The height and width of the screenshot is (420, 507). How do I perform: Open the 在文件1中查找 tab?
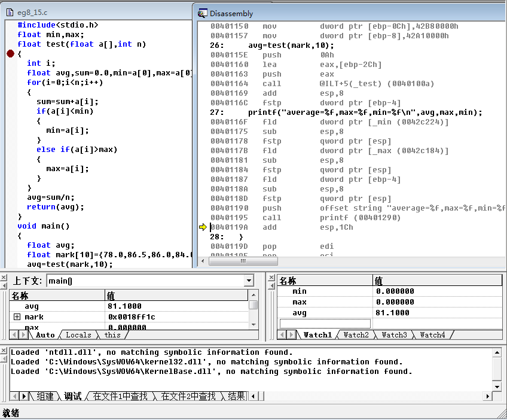(120, 396)
